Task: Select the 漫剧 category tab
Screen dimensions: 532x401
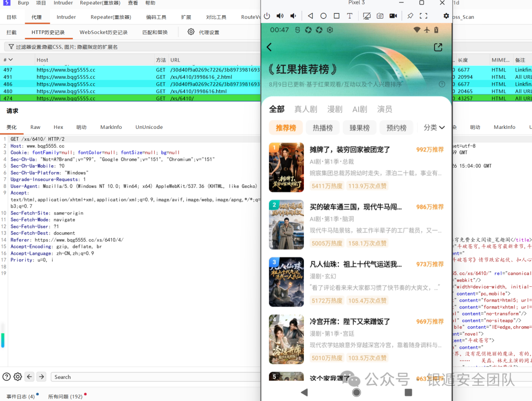Action: pos(335,109)
